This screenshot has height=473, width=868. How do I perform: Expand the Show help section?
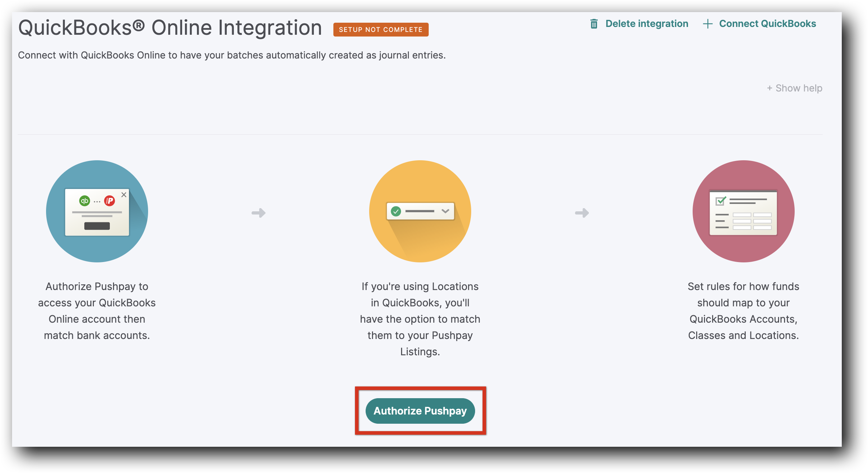[x=795, y=88]
